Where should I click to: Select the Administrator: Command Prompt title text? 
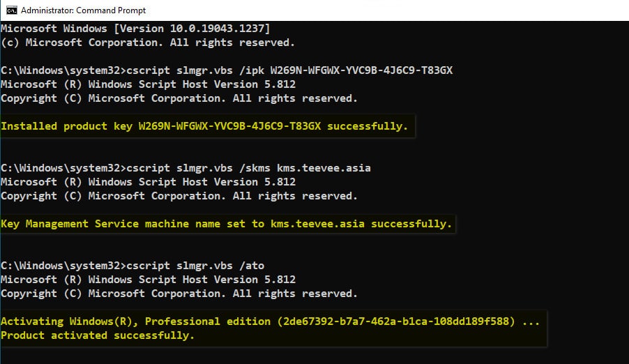pos(84,10)
